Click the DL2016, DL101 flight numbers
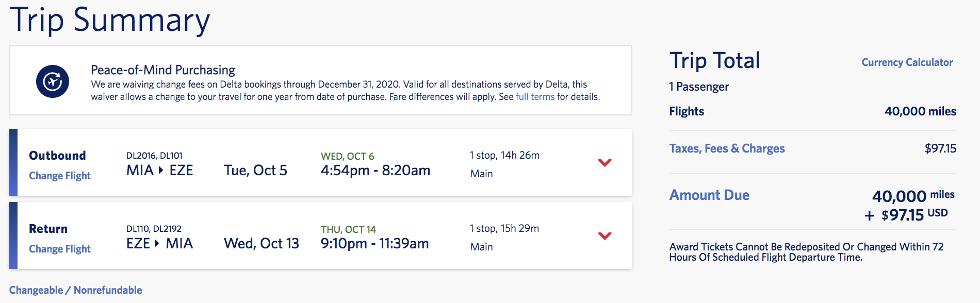Screen dimensions: 980x303 click(154, 156)
